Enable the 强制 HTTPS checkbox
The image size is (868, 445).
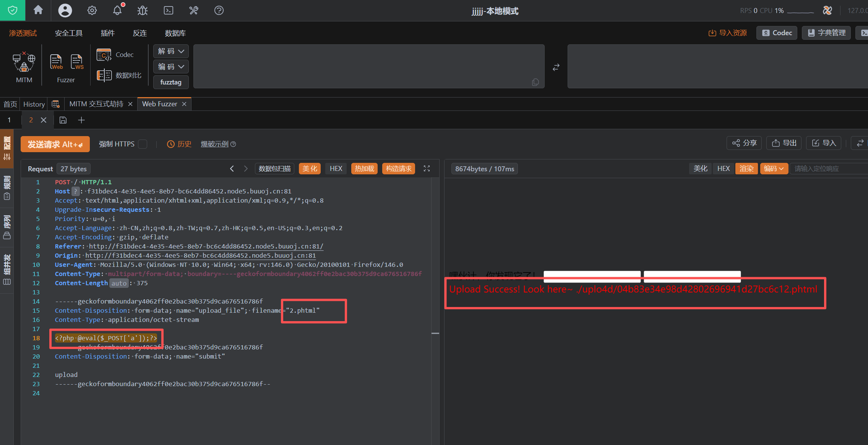pyautogui.click(x=143, y=144)
